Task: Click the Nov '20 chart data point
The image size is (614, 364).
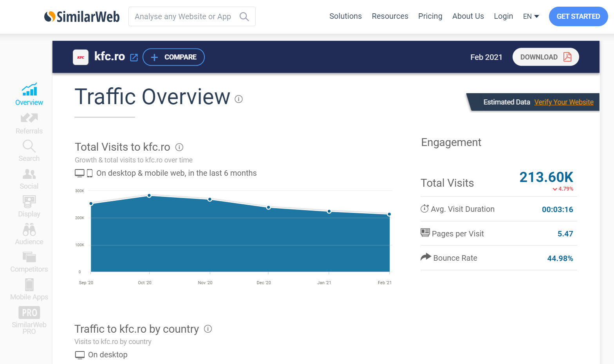Action: pos(210,199)
